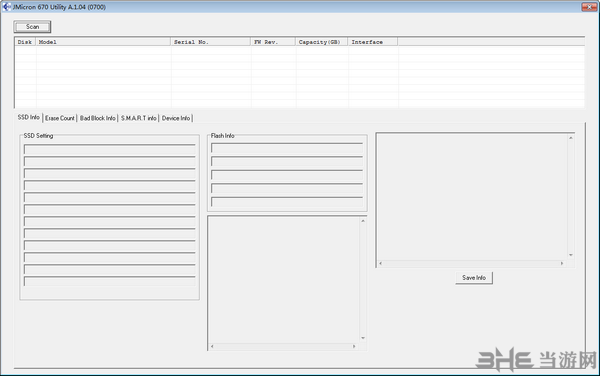Sort by Serial No. column header
600x376 pixels.
point(210,42)
